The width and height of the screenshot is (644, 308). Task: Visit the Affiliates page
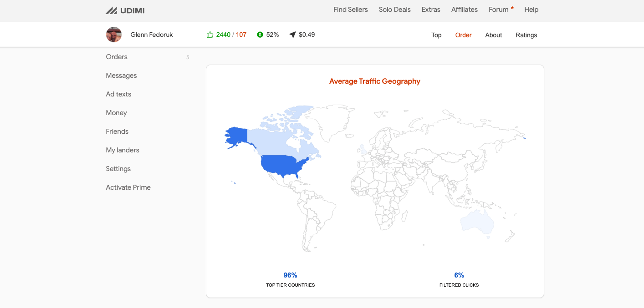pyautogui.click(x=464, y=10)
